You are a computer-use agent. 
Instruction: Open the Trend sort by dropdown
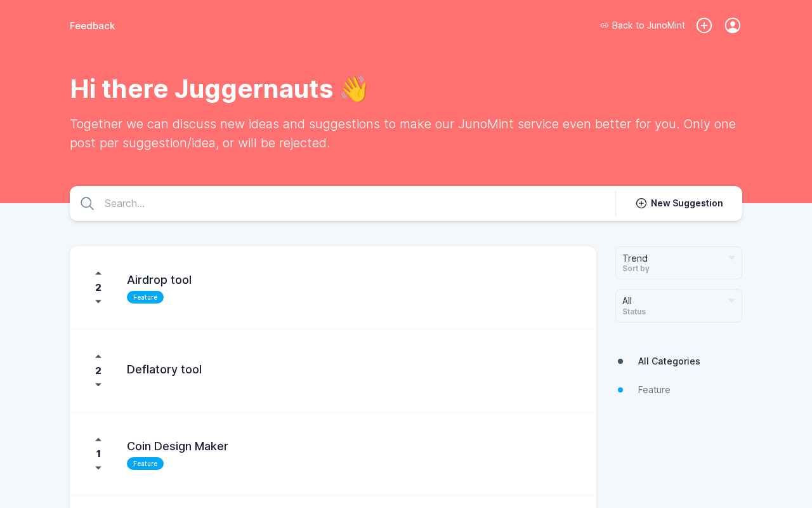pos(678,263)
